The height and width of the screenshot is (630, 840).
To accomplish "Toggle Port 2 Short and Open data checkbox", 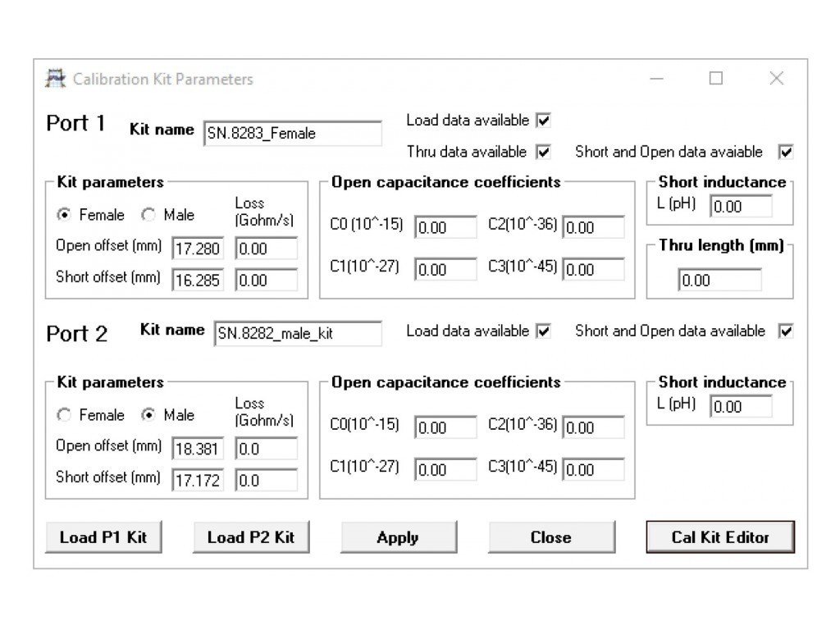I will pyautogui.click(x=785, y=331).
